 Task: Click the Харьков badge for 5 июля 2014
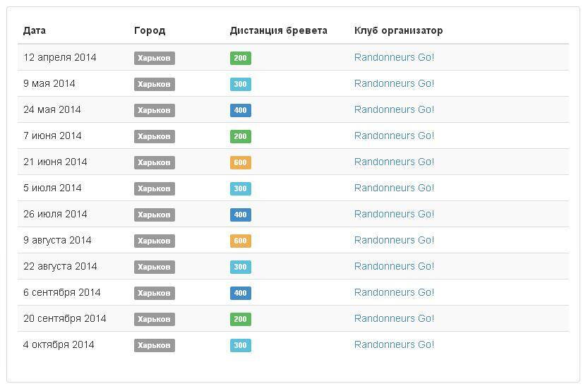[x=154, y=188]
